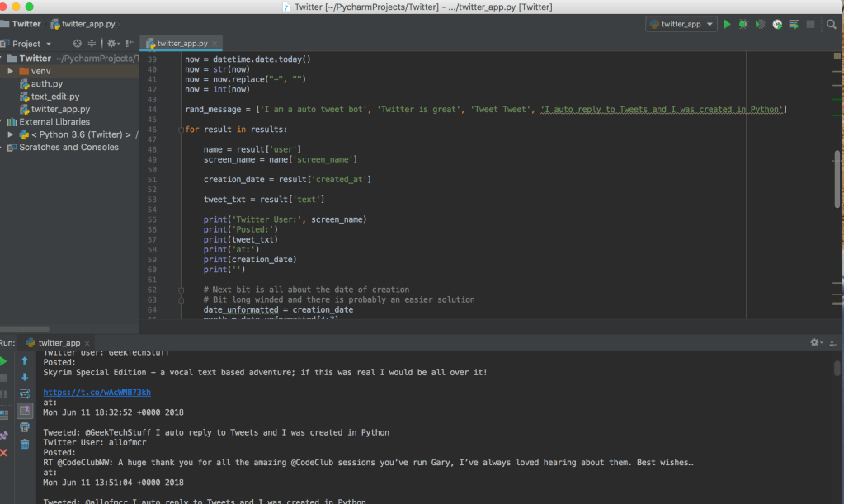Run twitter_app using the green Run arrow
844x504 pixels.
[727, 24]
